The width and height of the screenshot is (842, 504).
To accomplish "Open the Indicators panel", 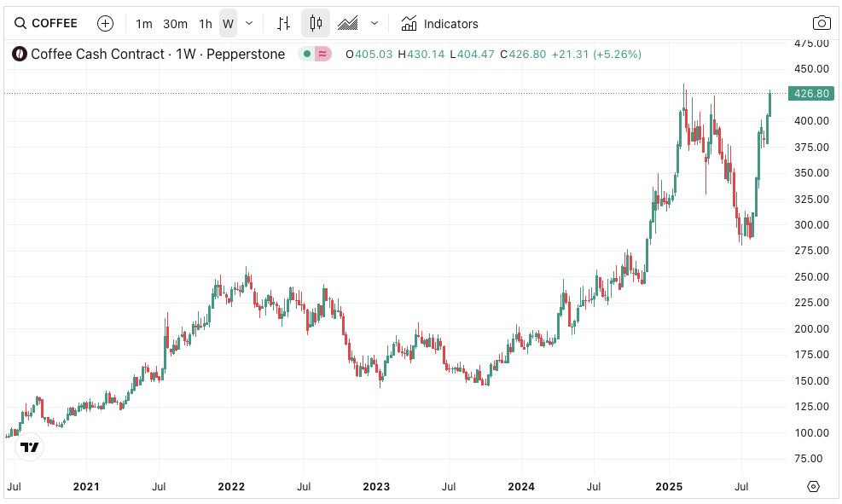I will tap(440, 23).
